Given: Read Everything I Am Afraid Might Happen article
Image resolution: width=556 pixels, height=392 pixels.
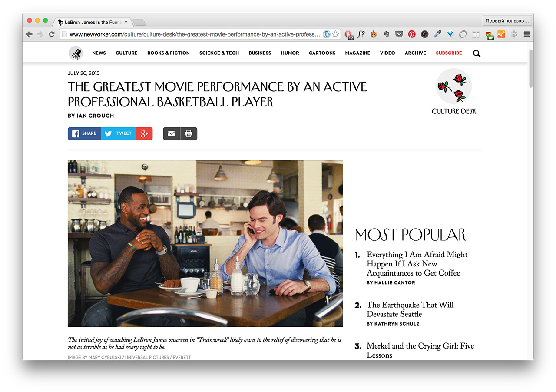Looking at the screenshot, I should pos(417,264).
